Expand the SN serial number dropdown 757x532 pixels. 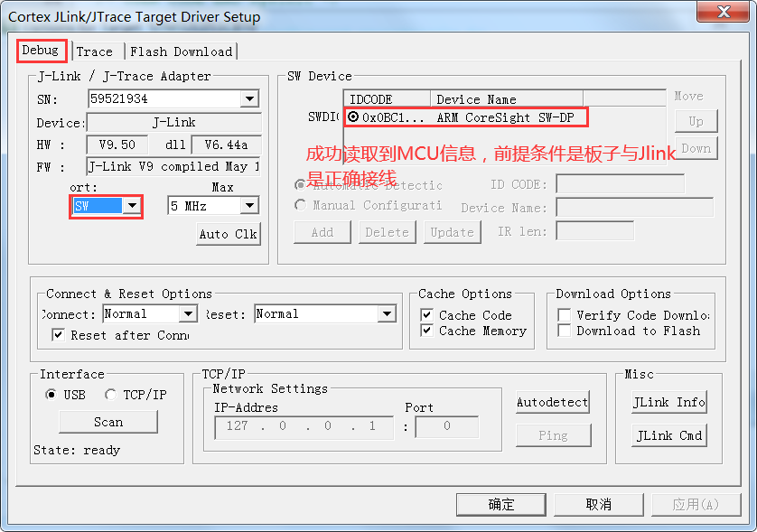249,99
